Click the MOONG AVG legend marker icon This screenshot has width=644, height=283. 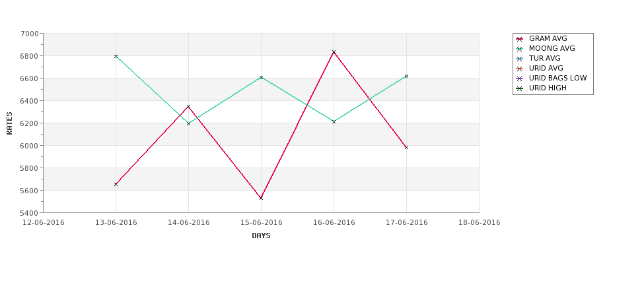point(520,49)
